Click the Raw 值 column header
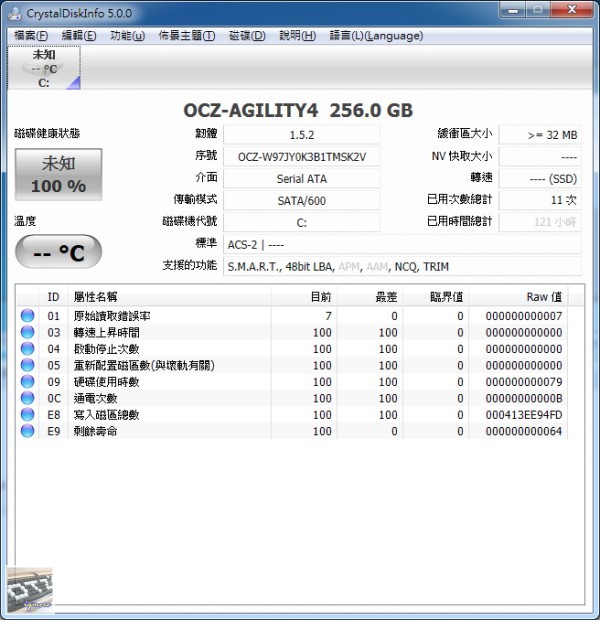Screen dimensions: 600x620 pyautogui.click(x=518, y=297)
